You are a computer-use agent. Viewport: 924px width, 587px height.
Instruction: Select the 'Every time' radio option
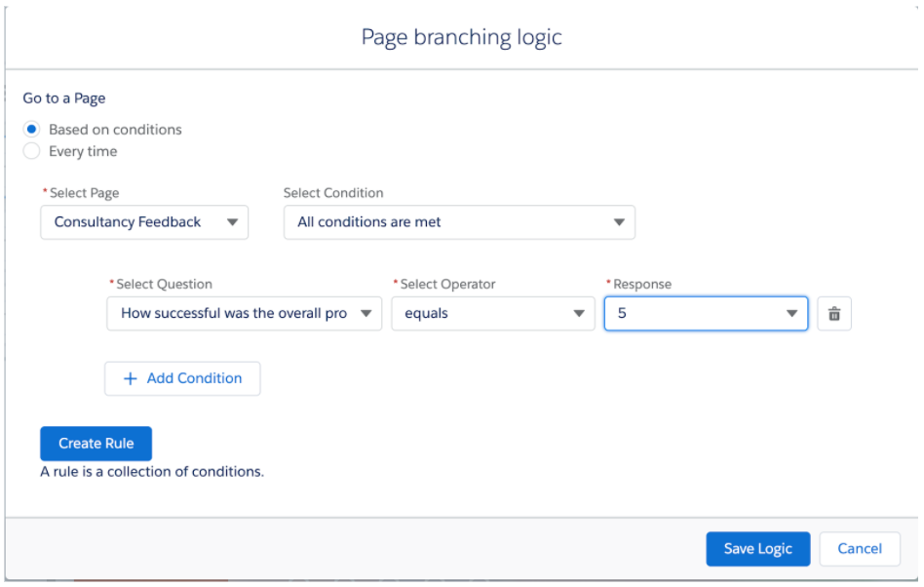tap(32, 151)
